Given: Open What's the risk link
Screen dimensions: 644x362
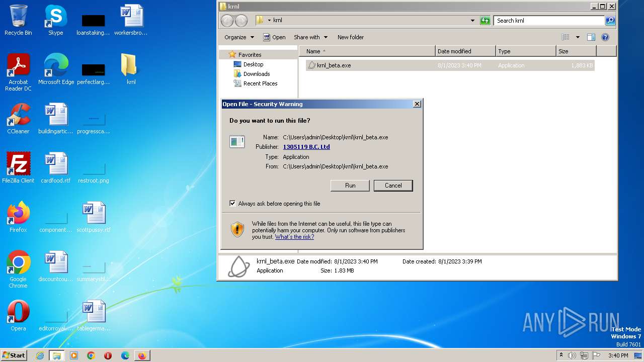Looking at the screenshot, I should point(294,237).
